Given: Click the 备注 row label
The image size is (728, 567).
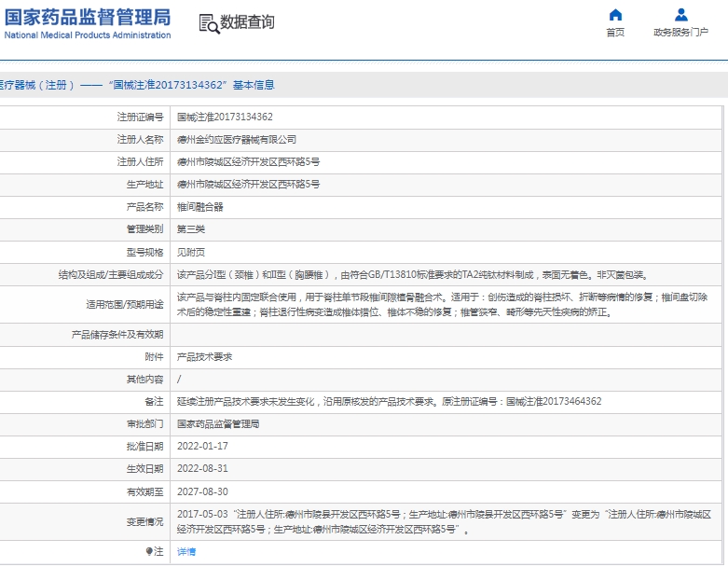Looking at the screenshot, I should click(x=154, y=401).
